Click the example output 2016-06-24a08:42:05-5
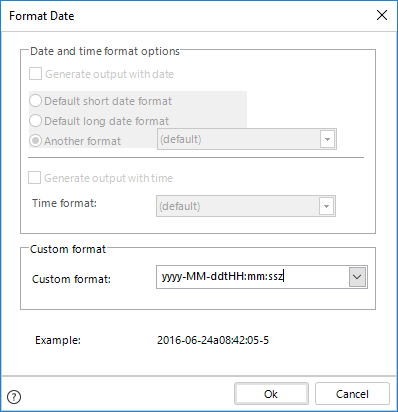 [x=213, y=340]
